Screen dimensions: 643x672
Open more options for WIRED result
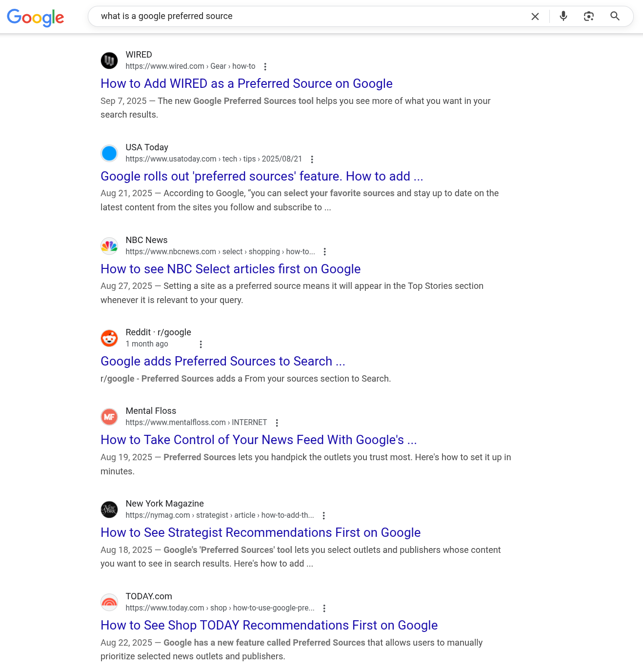(x=265, y=66)
